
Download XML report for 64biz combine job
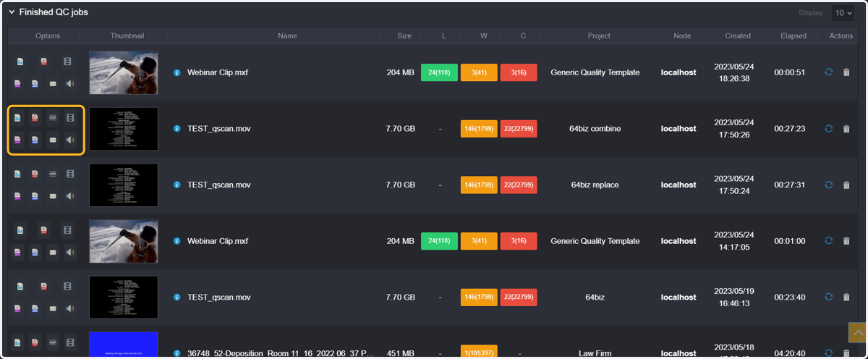(17, 140)
